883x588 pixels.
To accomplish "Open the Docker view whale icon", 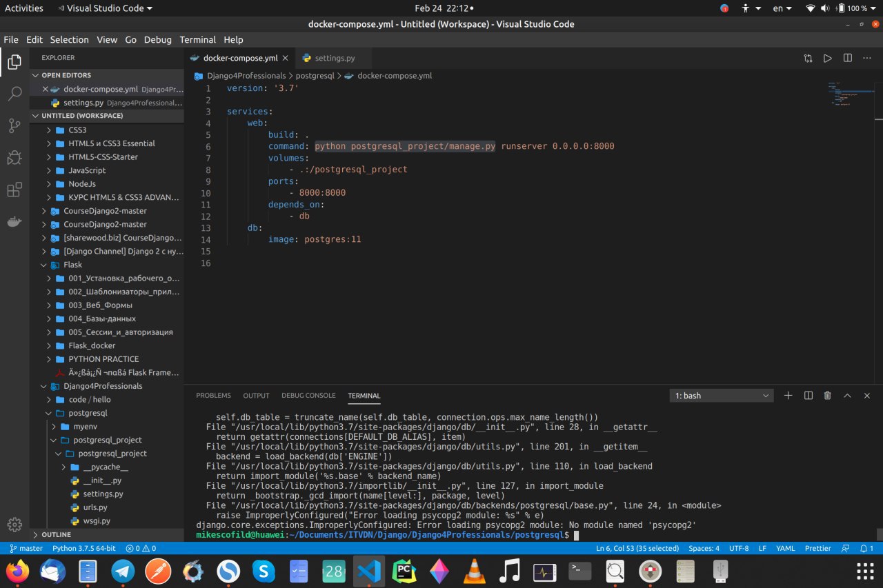I will [x=14, y=222].
